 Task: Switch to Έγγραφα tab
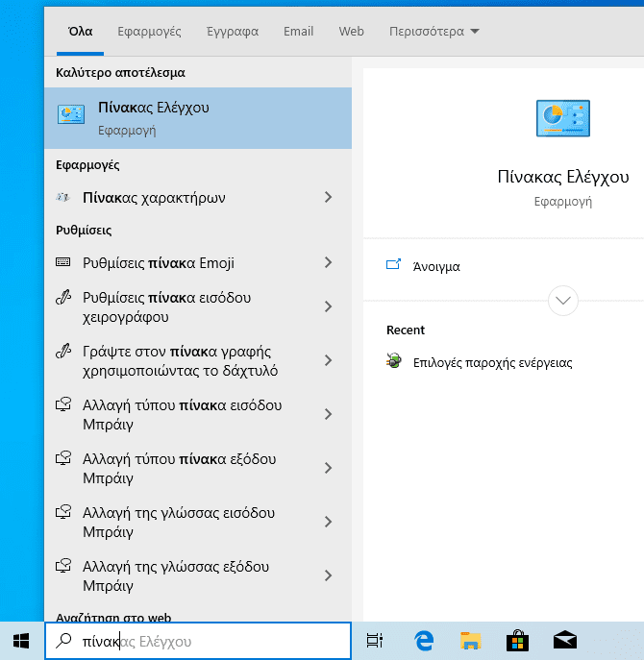[x=233, y=32]
